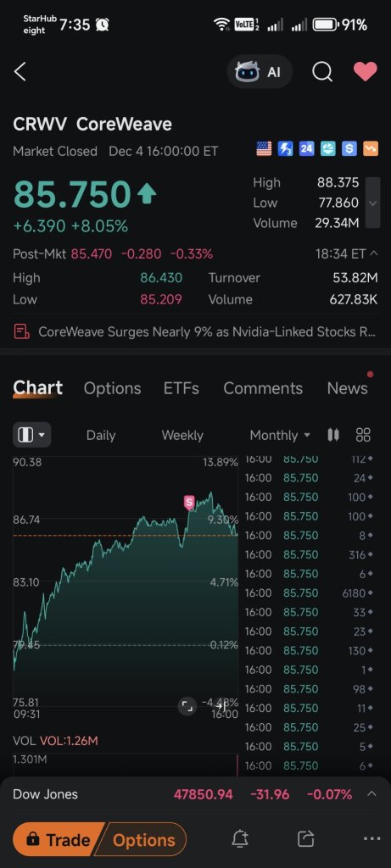
Task: Toggle the heart favorite for CRWV
Action: [366, 71]
